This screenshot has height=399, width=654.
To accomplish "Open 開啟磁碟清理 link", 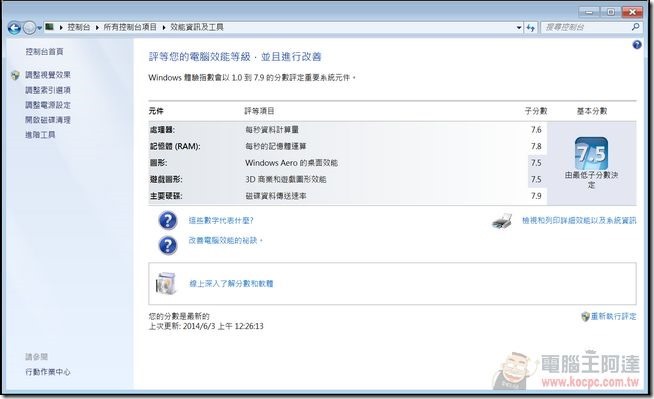I will point(48,120).
